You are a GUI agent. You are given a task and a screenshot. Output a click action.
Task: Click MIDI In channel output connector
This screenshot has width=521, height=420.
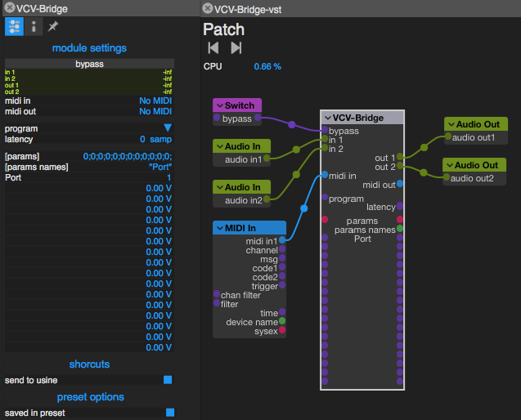[282, 248]
